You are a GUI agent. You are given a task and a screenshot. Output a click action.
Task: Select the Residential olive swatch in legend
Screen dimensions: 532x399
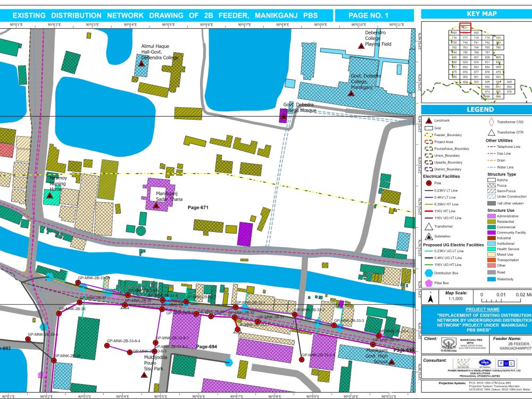point(491,222)
